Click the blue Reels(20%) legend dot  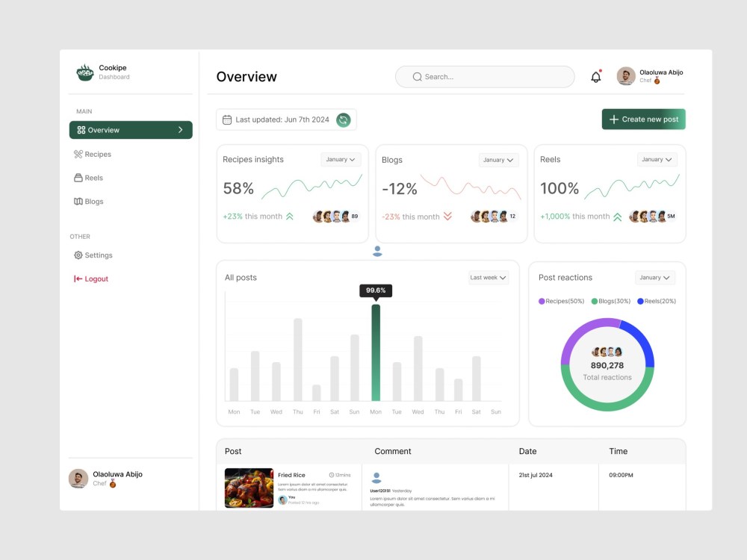point(640,302)
